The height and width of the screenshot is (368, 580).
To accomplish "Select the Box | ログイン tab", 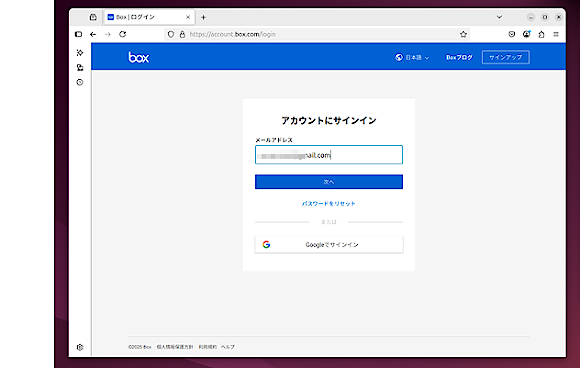I will click(149, 17).
